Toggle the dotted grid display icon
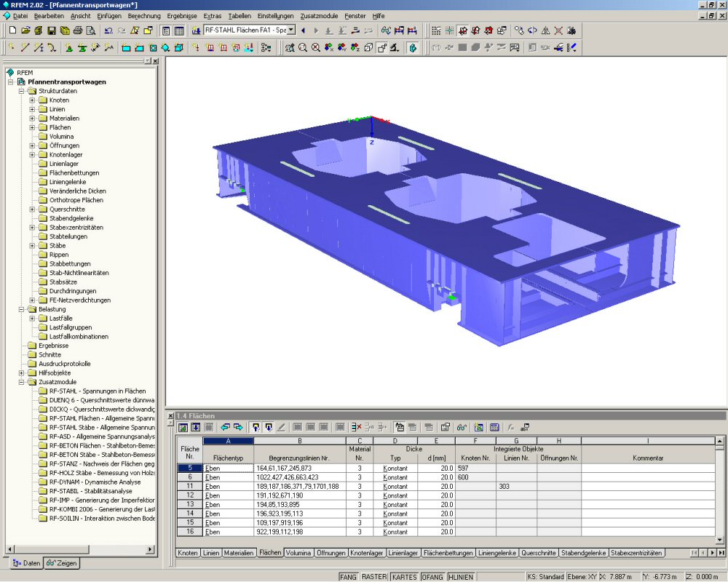Screen dimensions: 728x582 [x=436, y=31]
